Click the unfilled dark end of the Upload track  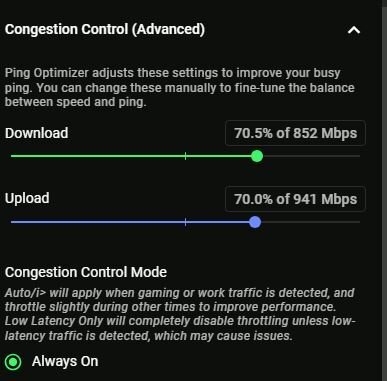point(311,222)
